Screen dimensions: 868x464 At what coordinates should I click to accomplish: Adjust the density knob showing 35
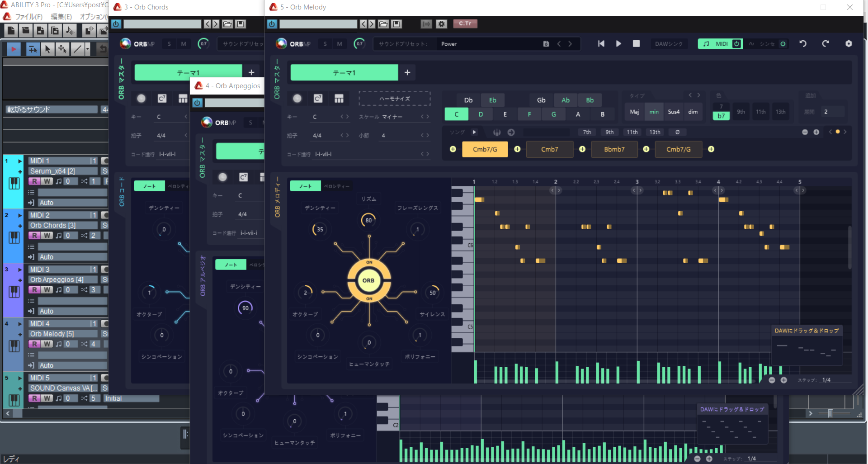pyautogui.click(x=320, y=229)
